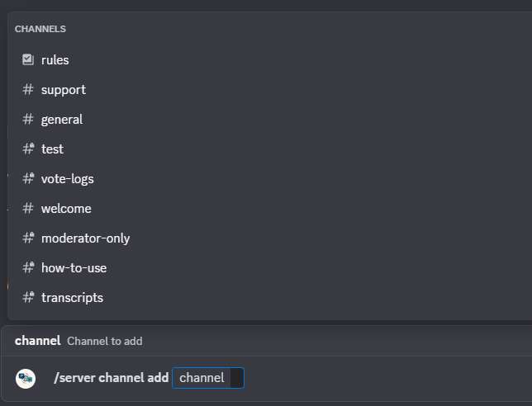
Task: Click the locked hash icon beside vote-logs
Action: tap(28, 178)
